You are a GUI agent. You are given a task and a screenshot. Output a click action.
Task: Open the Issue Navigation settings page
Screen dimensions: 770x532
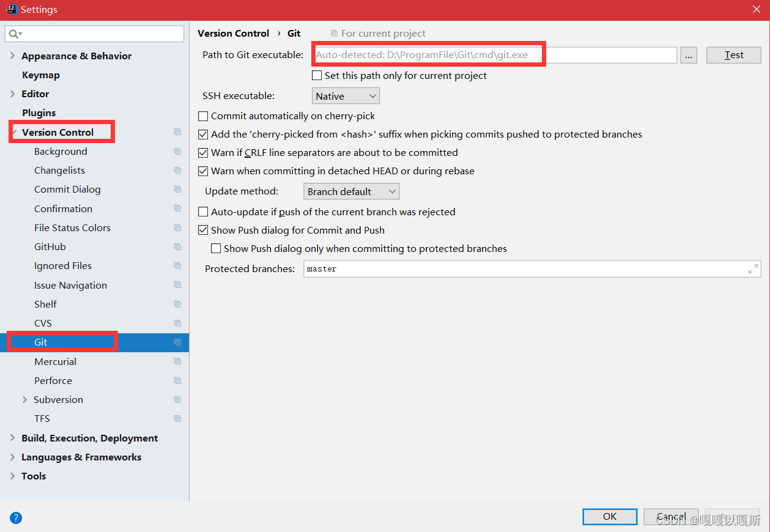pyautogui.click(x=70, y=285)
